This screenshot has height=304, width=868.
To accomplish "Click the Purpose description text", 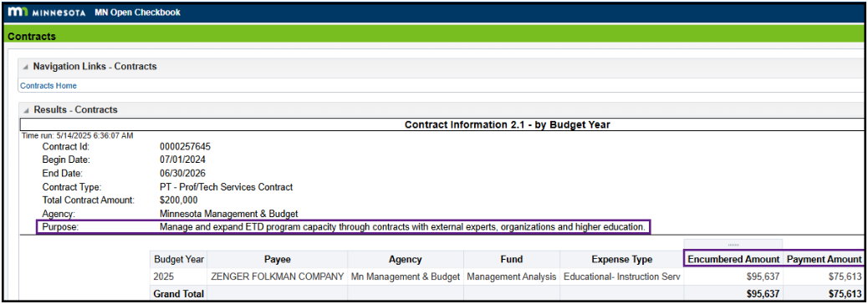I will click(402, 226).
